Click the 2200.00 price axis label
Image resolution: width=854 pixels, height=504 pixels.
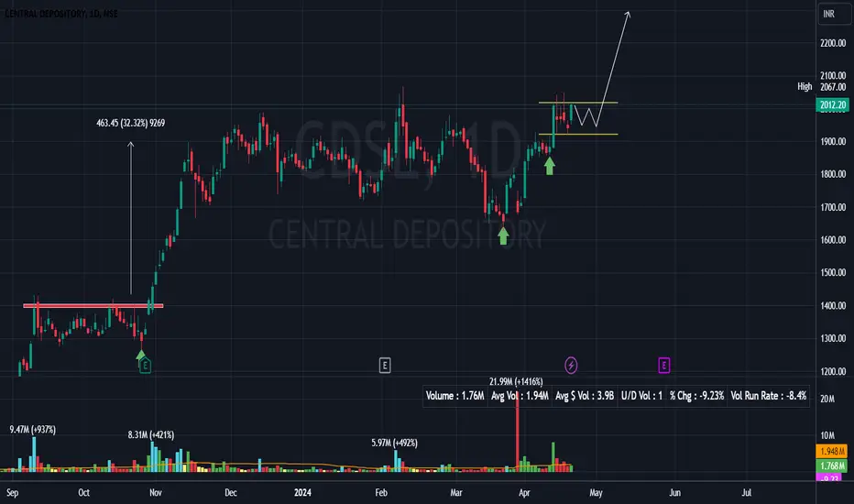pyautogui.click(x=833, y=43)
